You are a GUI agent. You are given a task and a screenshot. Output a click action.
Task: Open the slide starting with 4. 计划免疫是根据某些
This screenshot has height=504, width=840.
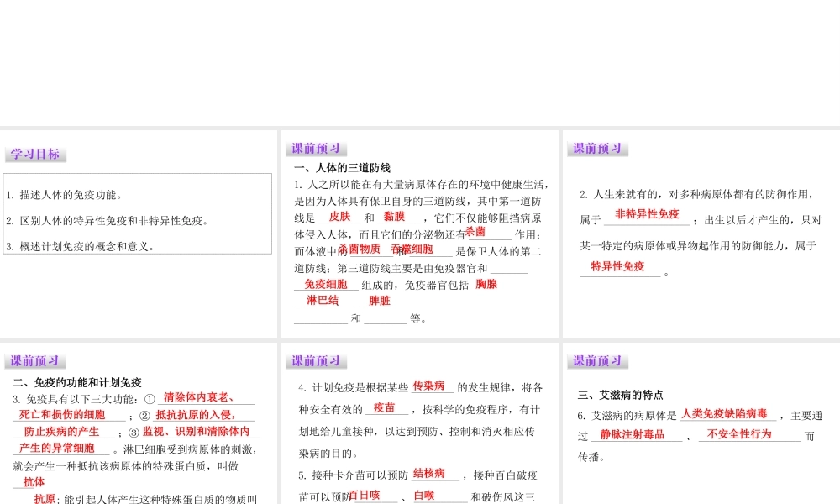[x=419, y=423]
